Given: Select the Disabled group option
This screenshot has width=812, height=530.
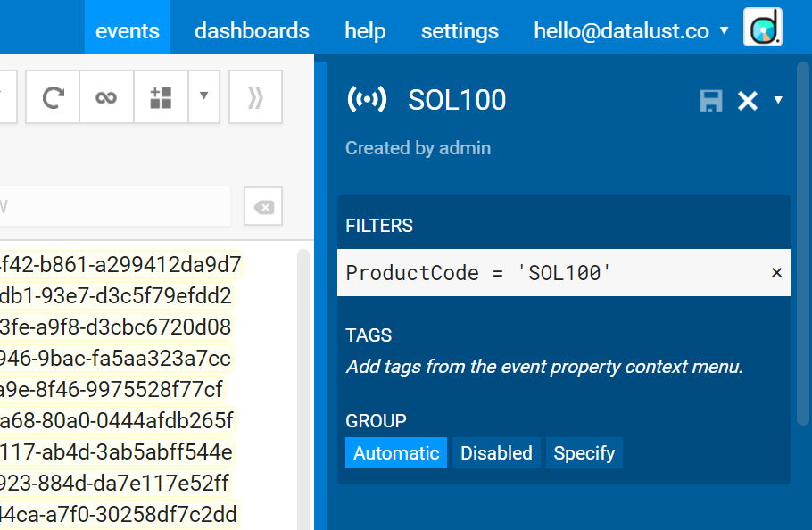Looking at the screenshot, I should point(496,453).
